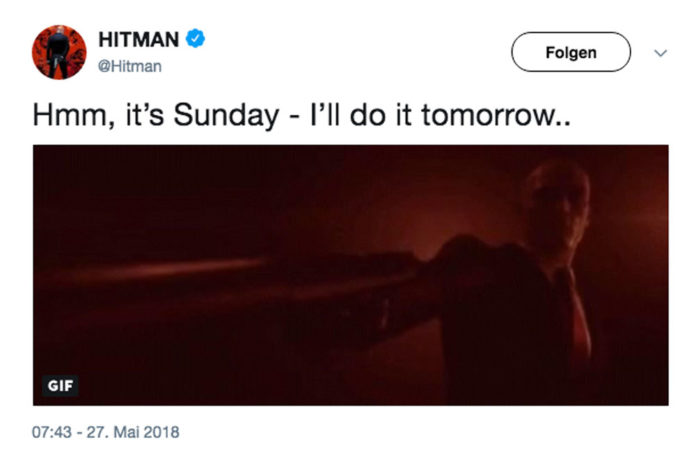Open the 07:43 timestamp link
Image resolution: width=696 pixels, height=456 pixels.
52,434
